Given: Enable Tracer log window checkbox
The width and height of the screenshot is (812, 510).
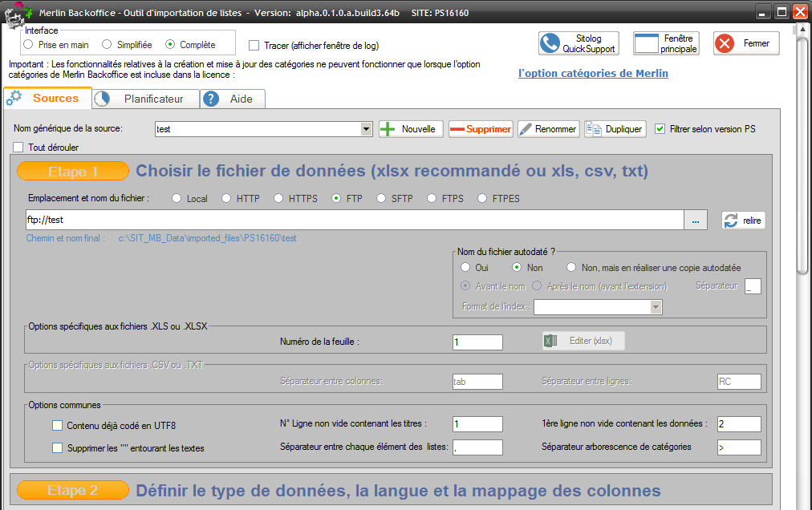Looking at the screenshot, I should click(x=254, y=46).
